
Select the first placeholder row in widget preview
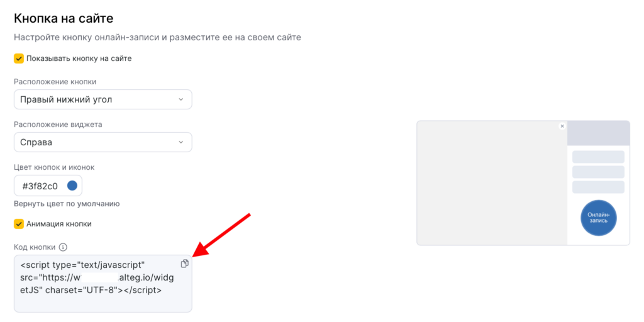[598, 157]
